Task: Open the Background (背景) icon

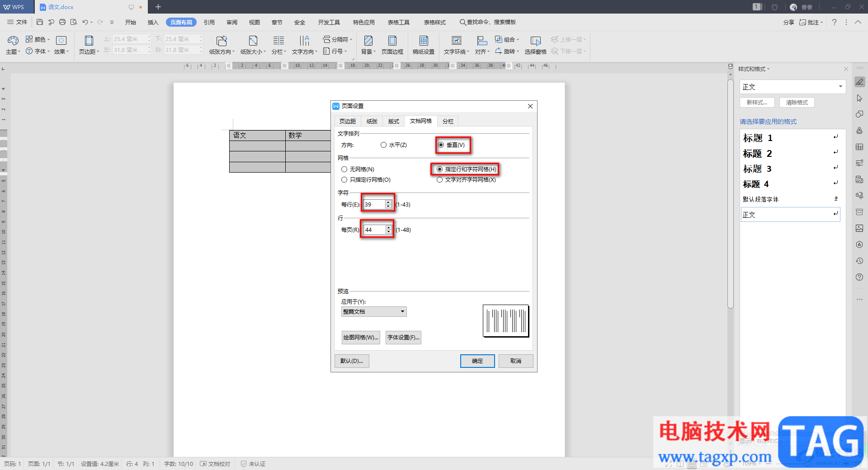Action: [368, 41]
